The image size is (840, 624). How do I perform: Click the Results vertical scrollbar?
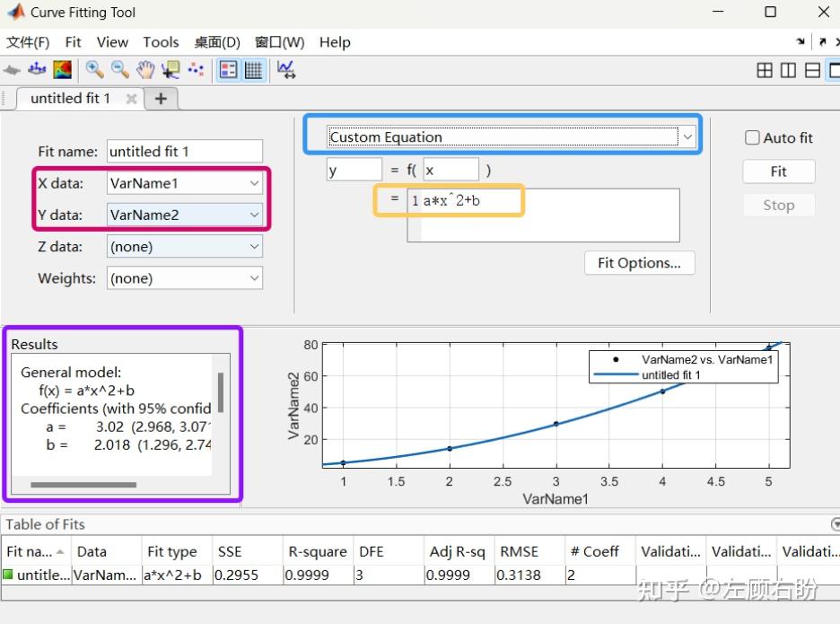[221, 392]
